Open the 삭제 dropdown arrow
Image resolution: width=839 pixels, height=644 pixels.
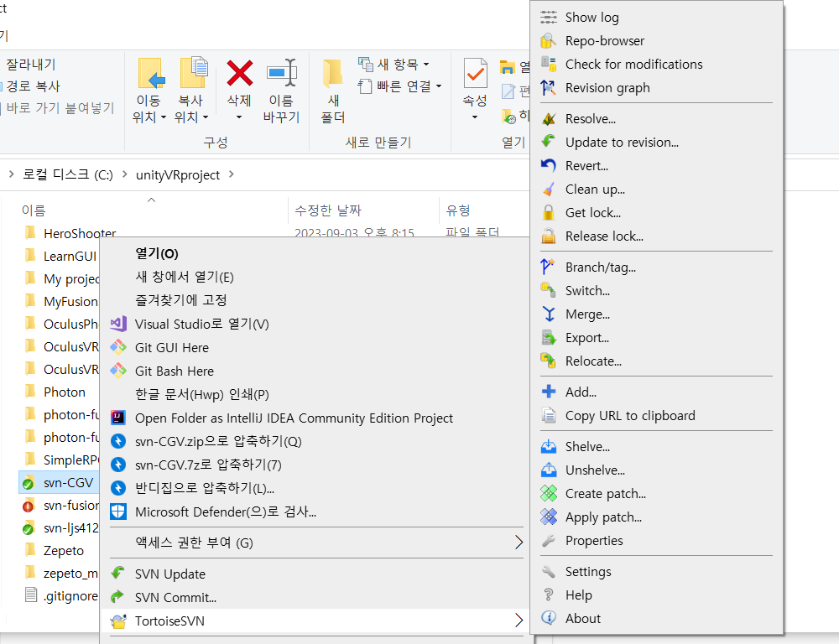point(239,117)
